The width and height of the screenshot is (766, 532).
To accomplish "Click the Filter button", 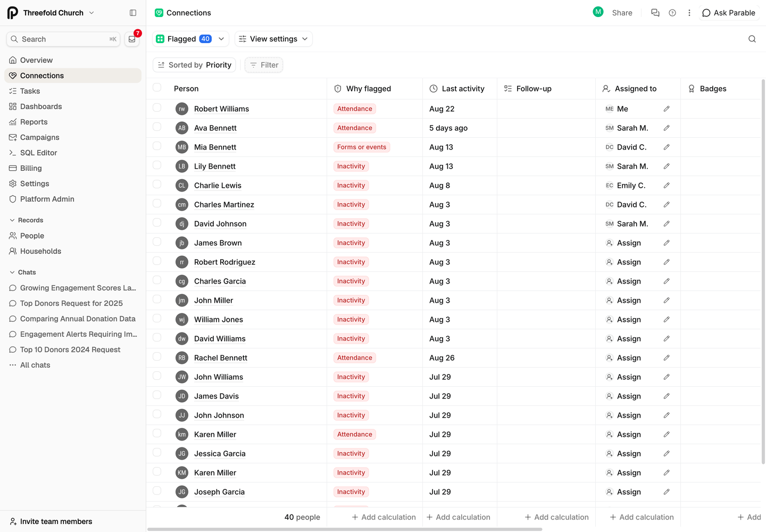I will pos(264,65).
